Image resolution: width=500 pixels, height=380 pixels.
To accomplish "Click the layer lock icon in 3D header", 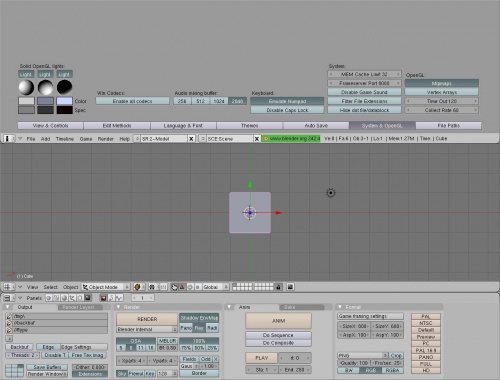I will pyautogui.click(x=278, y=287).
